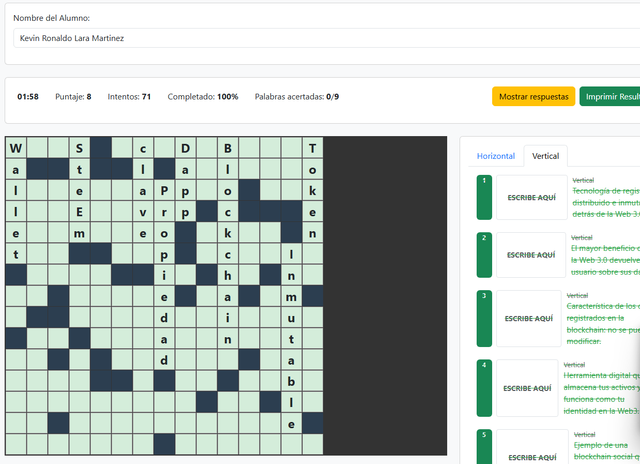Screen dimensions: 640x464
Task: Click the 'Palabras acertadas: 0/9' text
Action: pyautogui.click(x=297, y=97)
